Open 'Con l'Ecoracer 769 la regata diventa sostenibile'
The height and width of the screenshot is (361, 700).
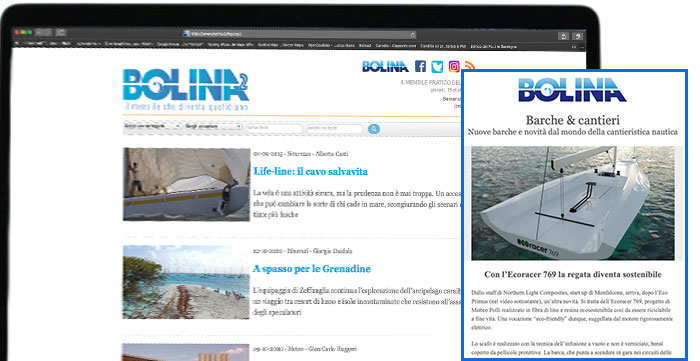(573, 274)
